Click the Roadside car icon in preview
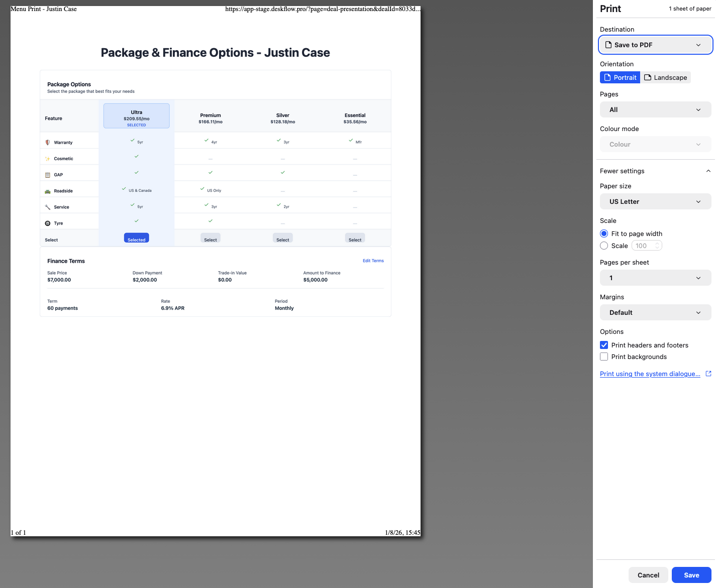Image resolution: width=716 pixels, height=588 pixels. (48, 191)
